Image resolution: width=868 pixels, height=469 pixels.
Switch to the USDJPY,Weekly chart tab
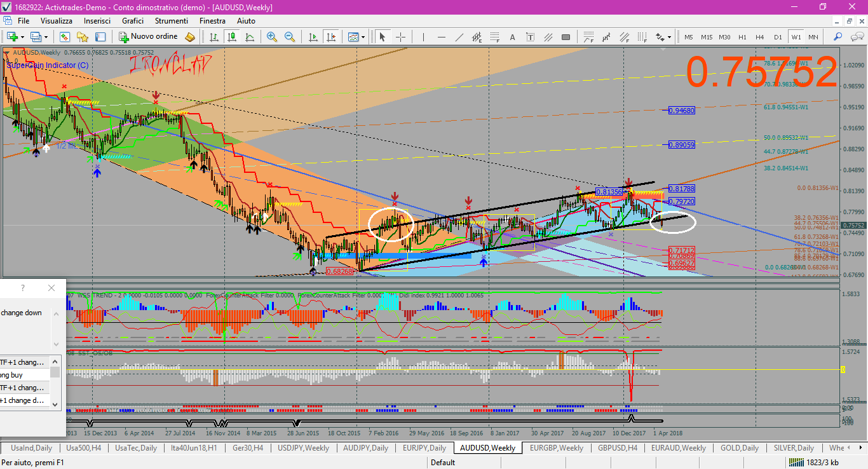(x=303, y=448)
